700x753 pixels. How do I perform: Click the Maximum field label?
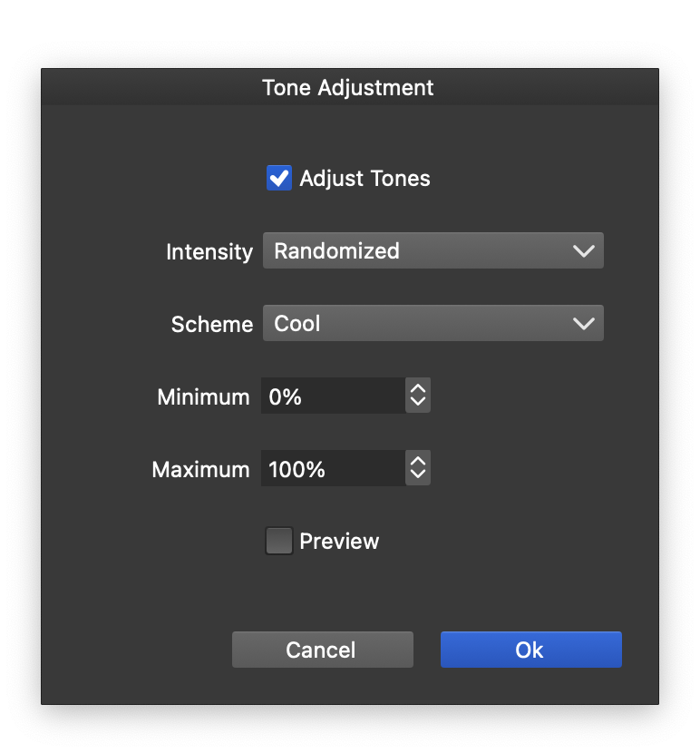(200, 470)
